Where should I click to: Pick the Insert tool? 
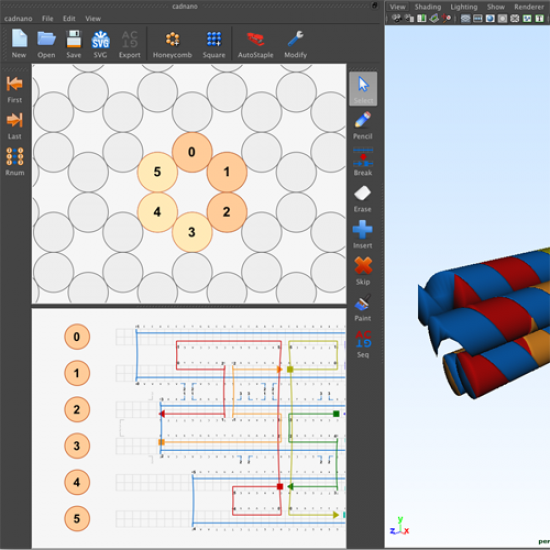[363, 235]
